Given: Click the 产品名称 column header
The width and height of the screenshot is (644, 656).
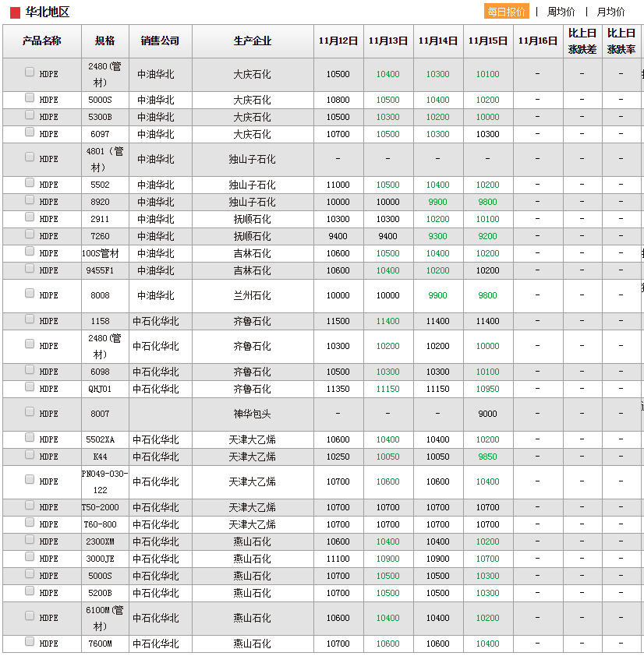Looking at the screenshot, I should coord(42,41).
